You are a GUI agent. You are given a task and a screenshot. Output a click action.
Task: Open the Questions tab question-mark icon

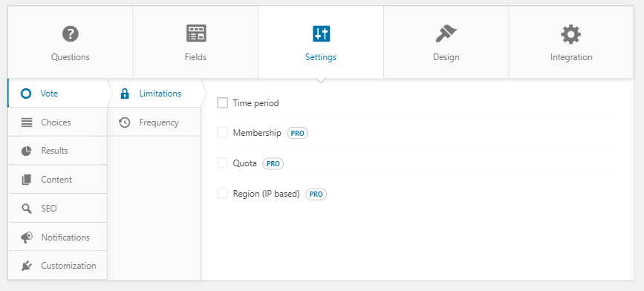pyautogui.click(x=71, y=33)
